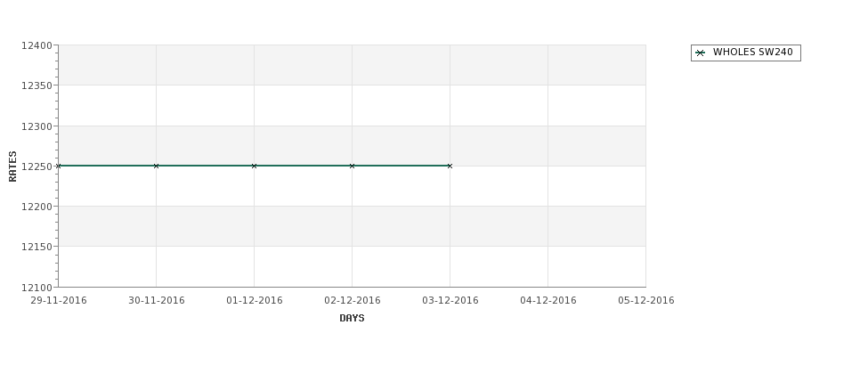Click the RATES axis title
This screenshot has height=382, width=868.
click(12, 167)
